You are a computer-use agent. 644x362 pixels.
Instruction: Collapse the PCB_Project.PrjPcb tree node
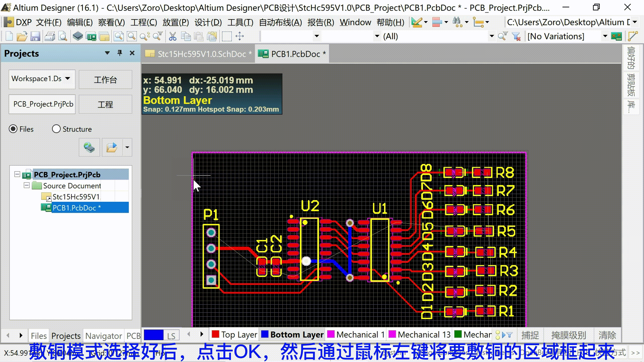tap(17, 174)
